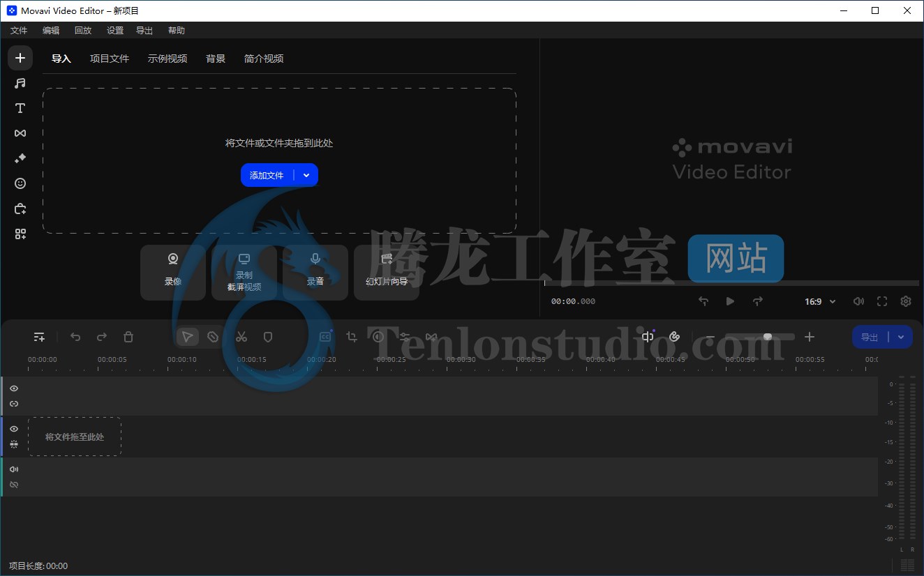Open the More tools grid icon
The width and height of the screenshot is (924, 576).
click(x=20, y=234)
